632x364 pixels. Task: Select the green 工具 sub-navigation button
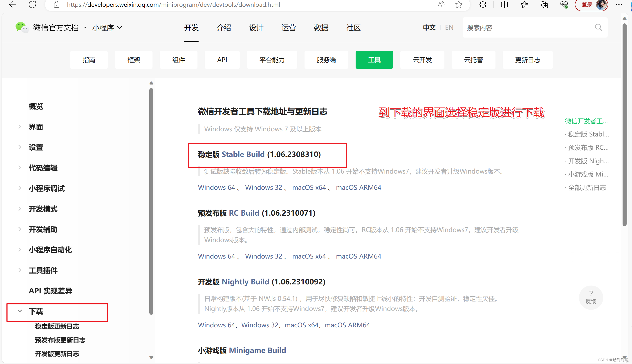[x=374, y=60]
